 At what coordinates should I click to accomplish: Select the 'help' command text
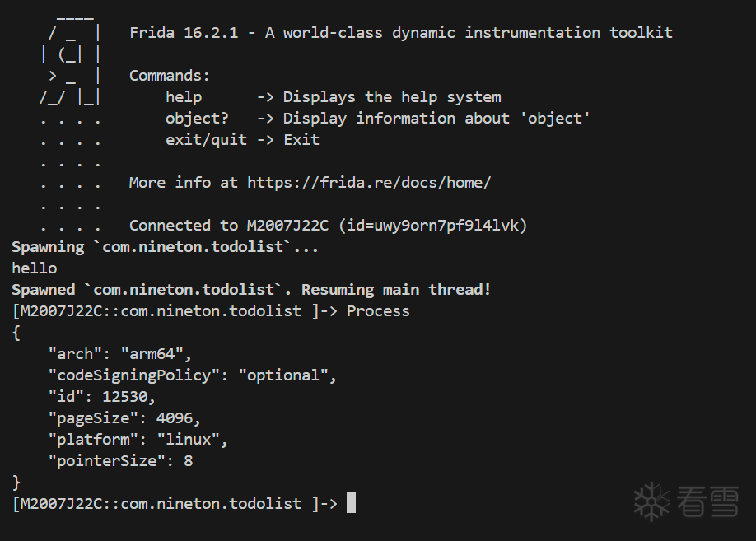coord(184,97)
